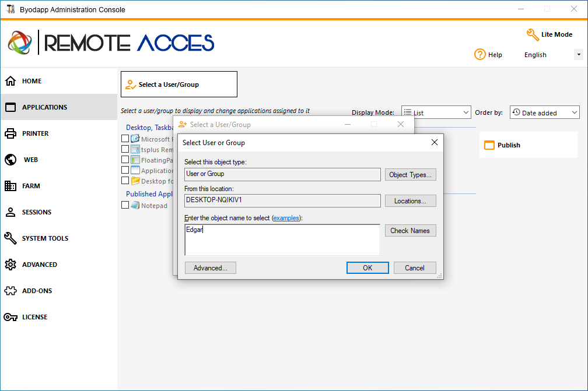This screenshot has height=391, width=588.
Task: Tick the Microsoft Remote Desktop checkbox
Action: coord(125,139)
